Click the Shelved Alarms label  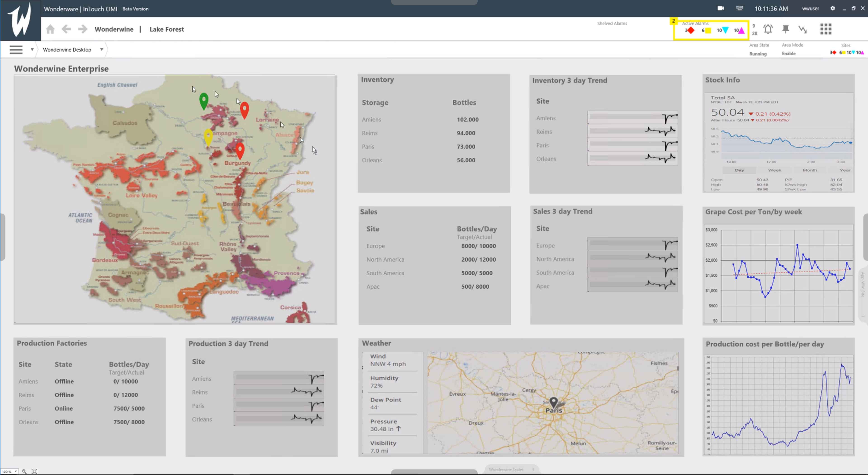(x=612, y=23)
